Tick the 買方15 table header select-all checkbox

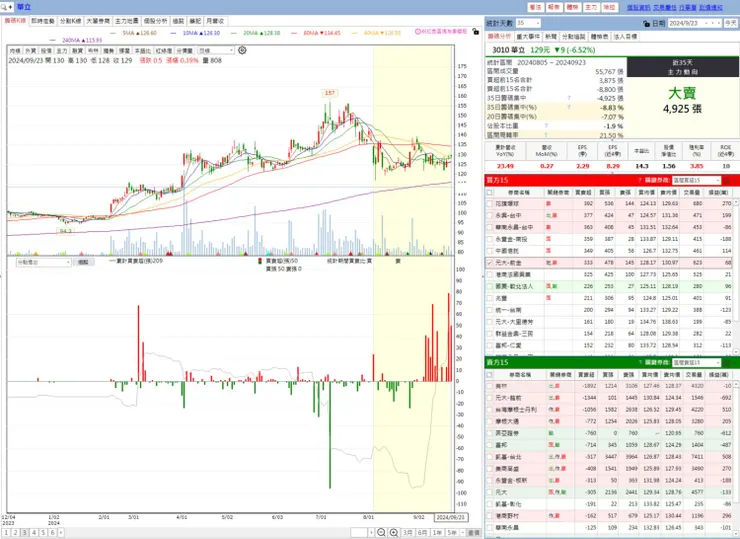489,192
